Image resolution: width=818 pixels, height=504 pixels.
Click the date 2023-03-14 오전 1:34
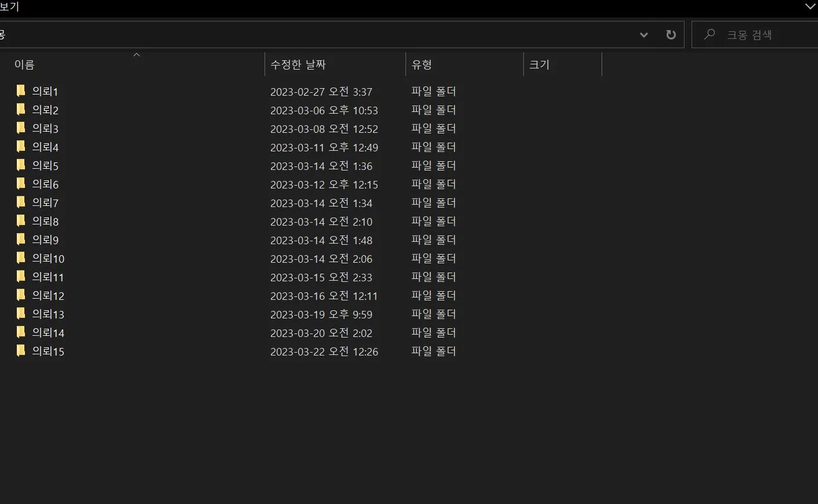[x=321, y=203]
